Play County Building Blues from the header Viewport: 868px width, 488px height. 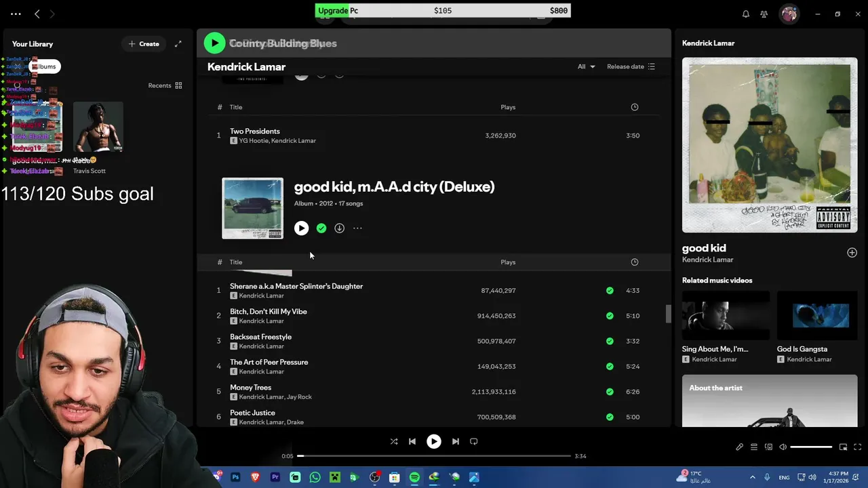click(214, 43)
